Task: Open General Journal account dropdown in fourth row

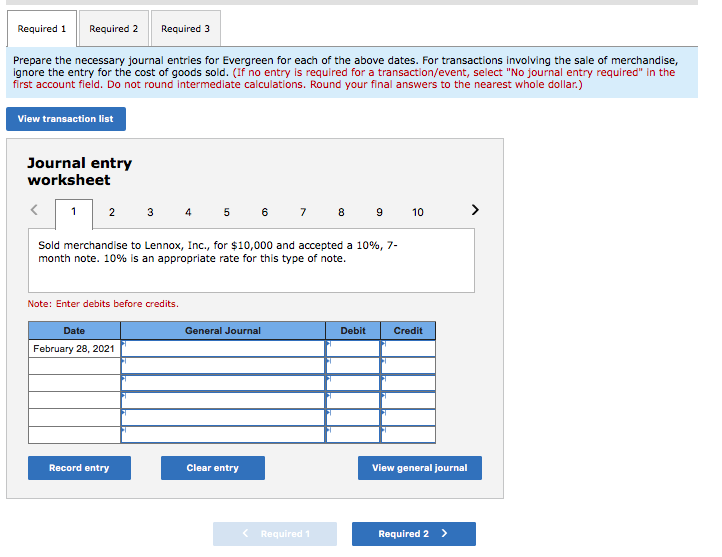Action: pos(223,400)
